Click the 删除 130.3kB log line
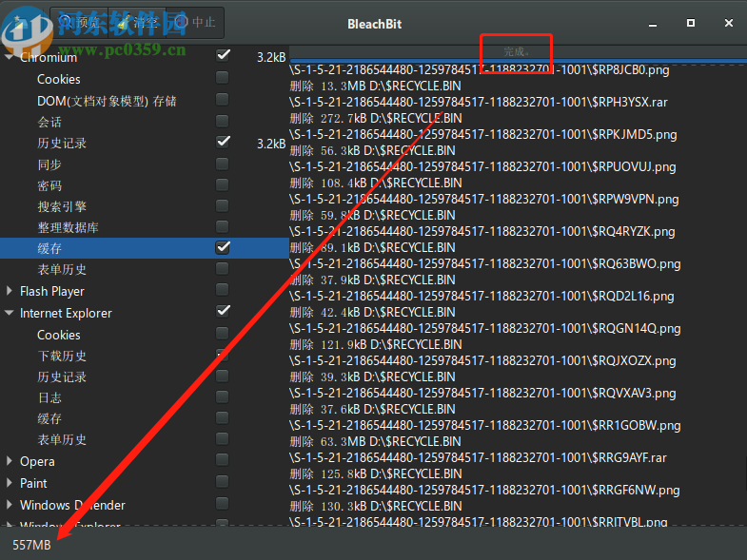Screen dimensions: 747x560 376,507
